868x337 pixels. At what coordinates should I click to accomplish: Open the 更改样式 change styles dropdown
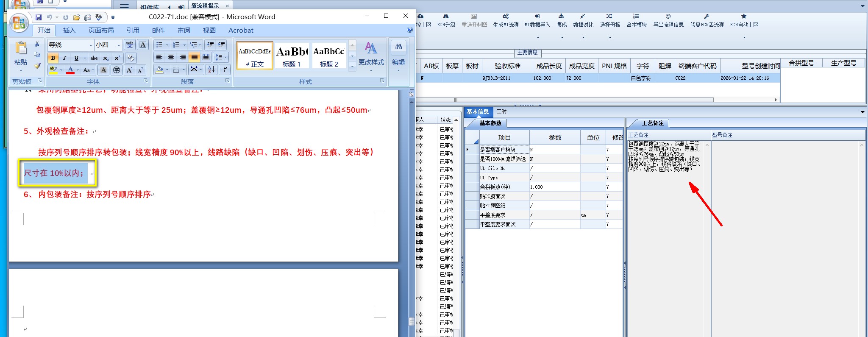coord(371,57)
